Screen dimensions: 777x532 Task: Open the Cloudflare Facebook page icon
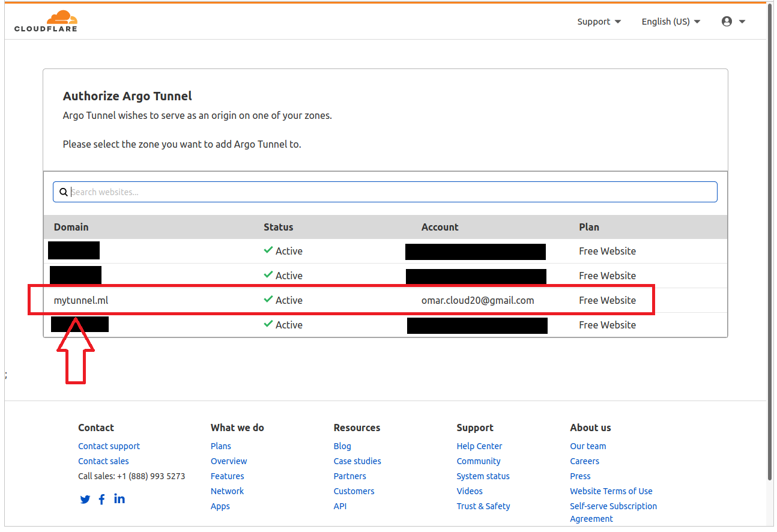(x=102, y=500)
